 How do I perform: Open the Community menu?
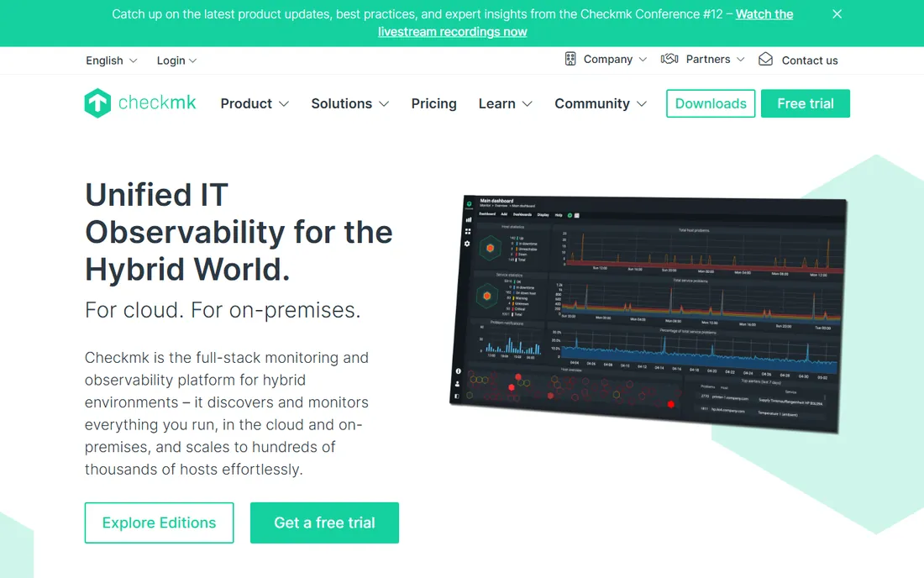click(601, 103)
